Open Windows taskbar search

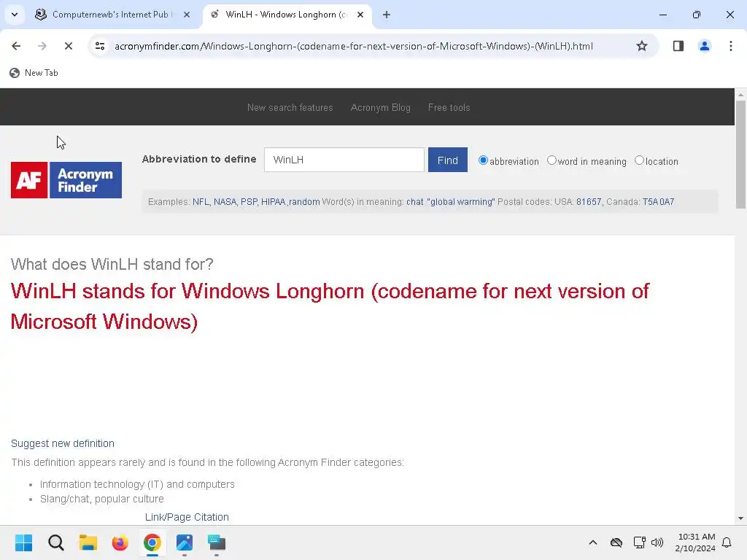[x=55, y=542]
